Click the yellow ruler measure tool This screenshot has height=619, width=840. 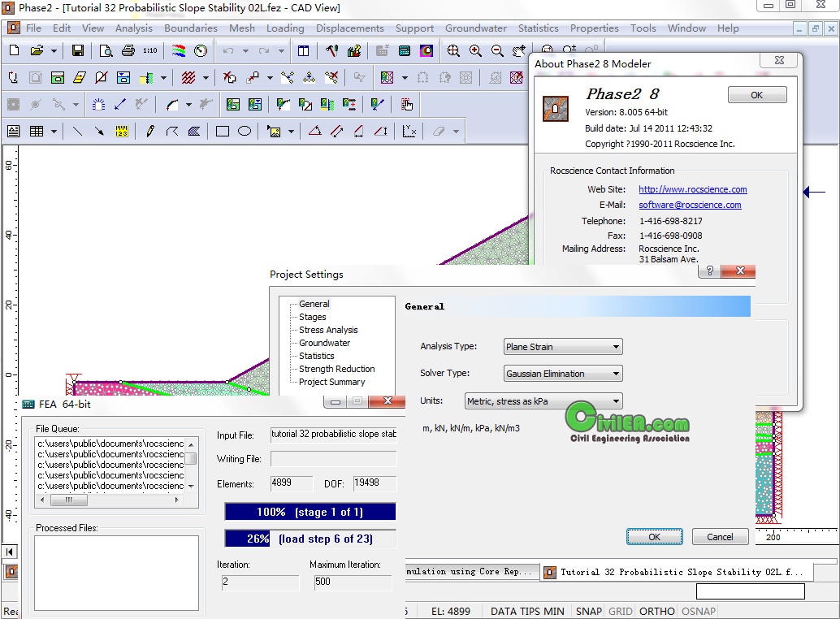coord(121,131)
